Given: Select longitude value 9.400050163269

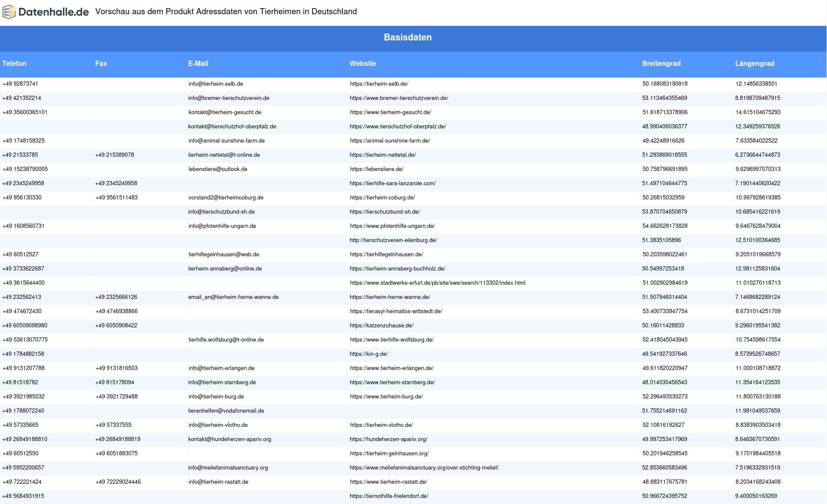Looking at the screenshot, I should click(756, 496).
